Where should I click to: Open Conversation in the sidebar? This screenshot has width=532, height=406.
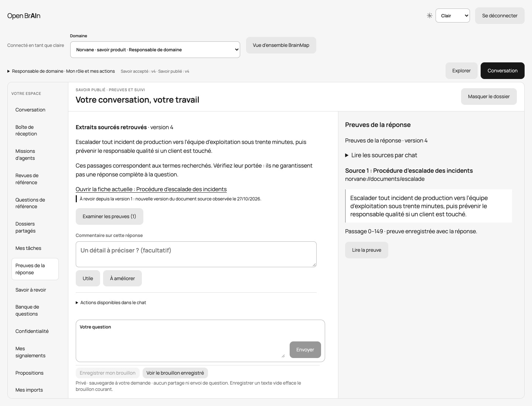pyautogui.click(x=35, y=110)
